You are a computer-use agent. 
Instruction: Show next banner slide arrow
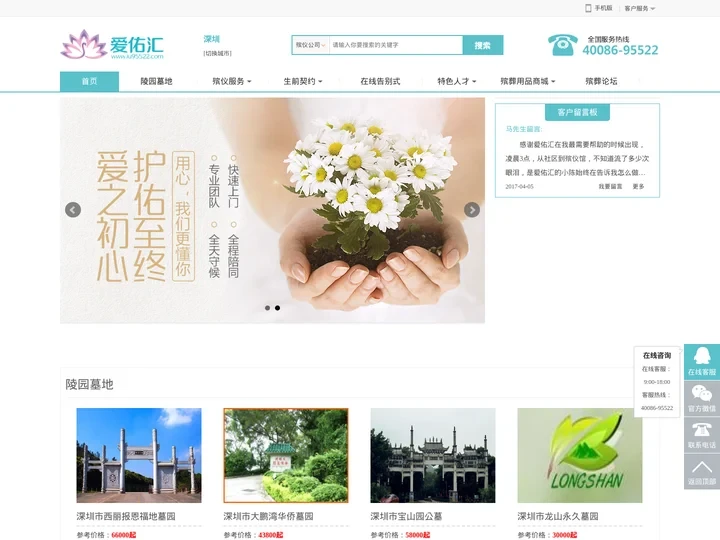pos(472,210)
